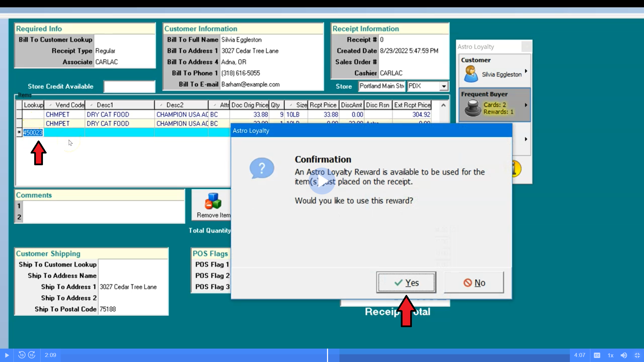Click the Customer avatar icon in Astro Loyalty

pyautogui.click(x=471, y=74)
